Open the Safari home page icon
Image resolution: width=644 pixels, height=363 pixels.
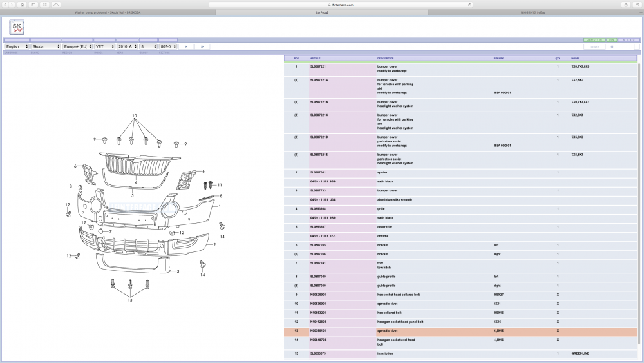click(x=22, y=5)
